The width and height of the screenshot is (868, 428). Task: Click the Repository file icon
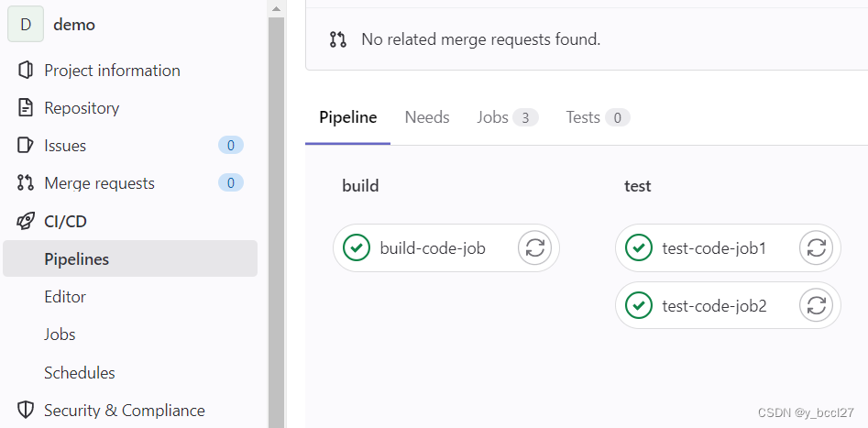click(26, 108)
